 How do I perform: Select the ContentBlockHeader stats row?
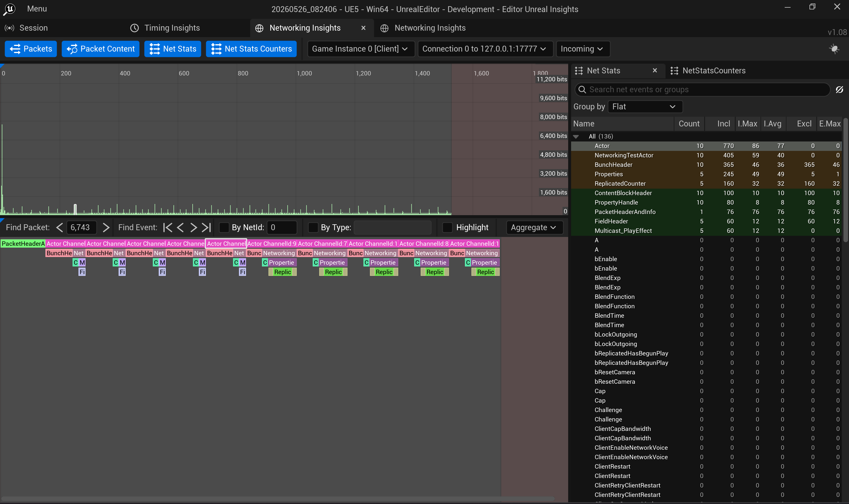[707, 193]
